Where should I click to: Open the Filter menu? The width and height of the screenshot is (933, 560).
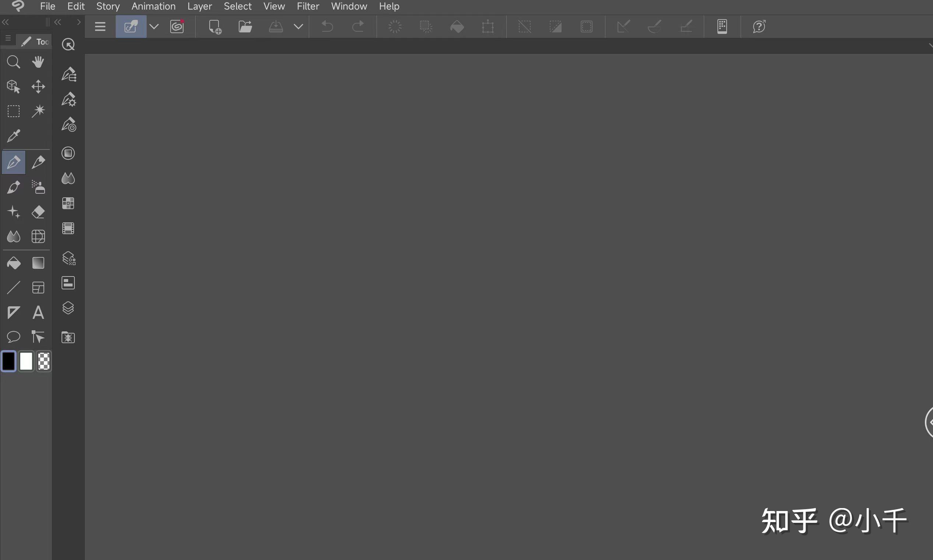pos(307,6)
